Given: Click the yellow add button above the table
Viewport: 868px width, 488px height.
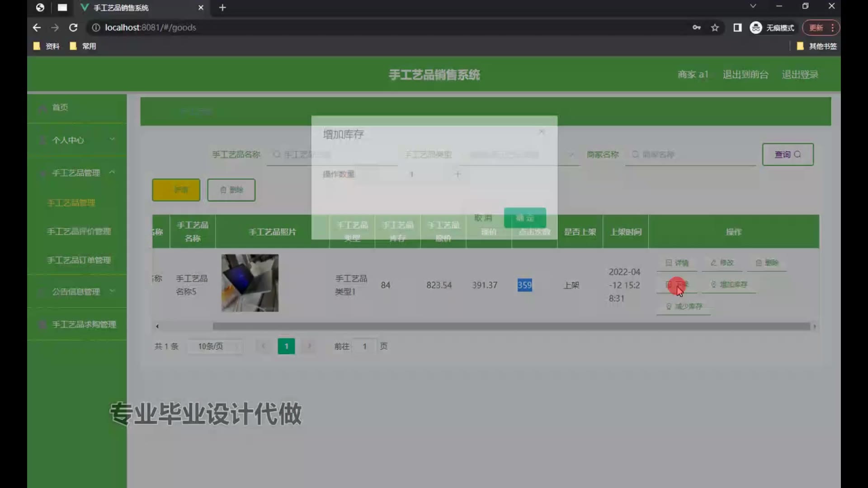Looking at the screenshot, I should pyautogui.click(x=176, y=190).
